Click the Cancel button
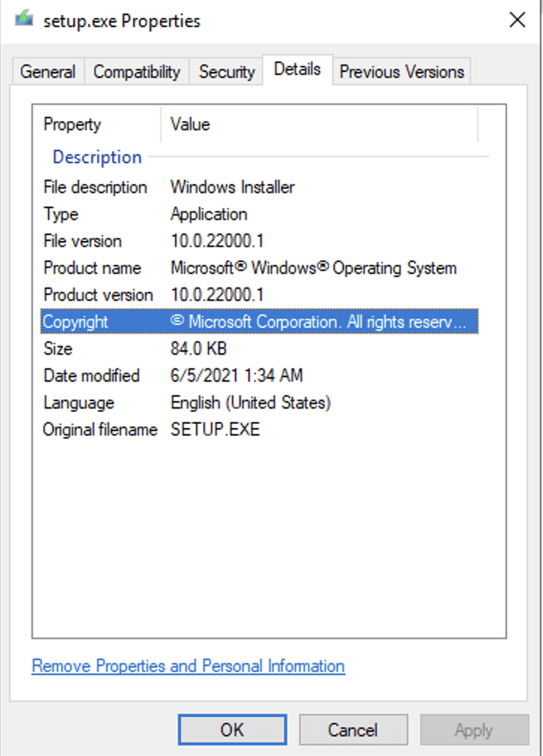The image size is (543, 756). click(x=353, y=730)
